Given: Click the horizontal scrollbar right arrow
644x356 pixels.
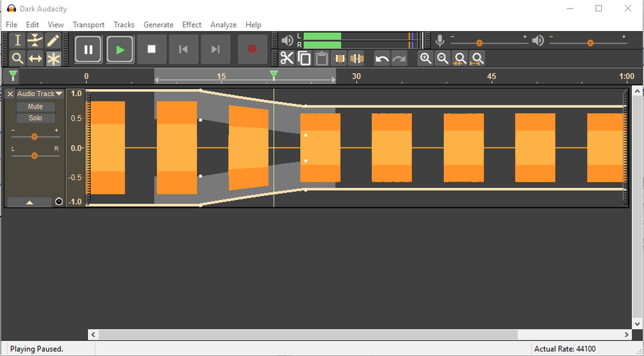Looking at the screenshot, I should coord(627,335).
